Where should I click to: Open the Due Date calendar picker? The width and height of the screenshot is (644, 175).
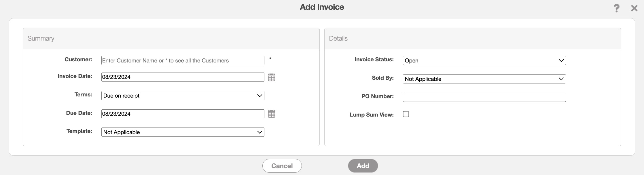point(271,114)
